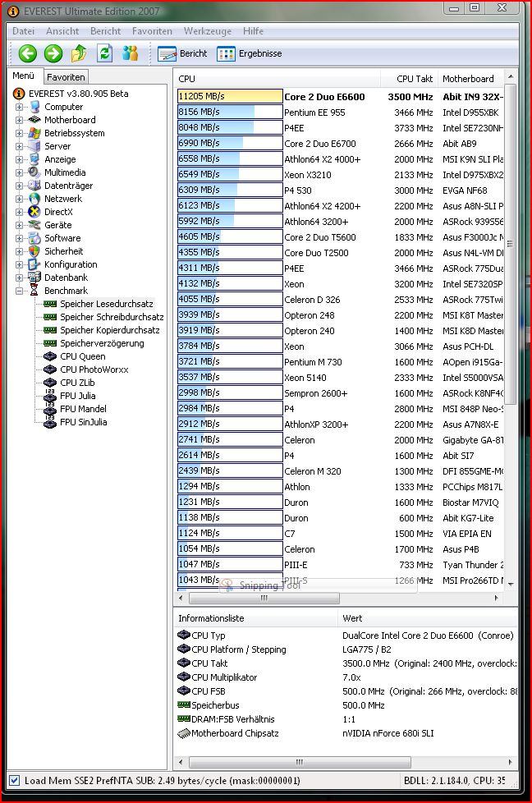The width and height of the screenshot is (532, 803).
Task: Click the info pane horizontal scrollbar thumb
Action: (x=300, y=762)
